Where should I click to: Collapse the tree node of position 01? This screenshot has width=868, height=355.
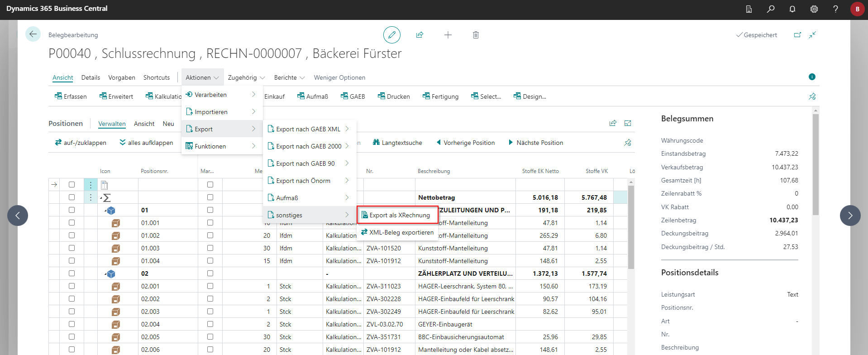click(x=106, y=211)
